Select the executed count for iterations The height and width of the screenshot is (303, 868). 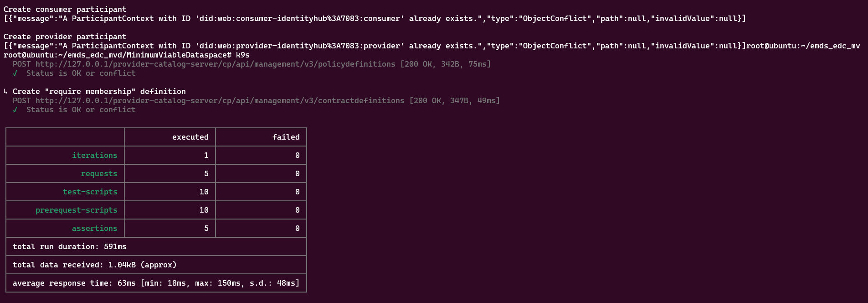coord(206,155)
